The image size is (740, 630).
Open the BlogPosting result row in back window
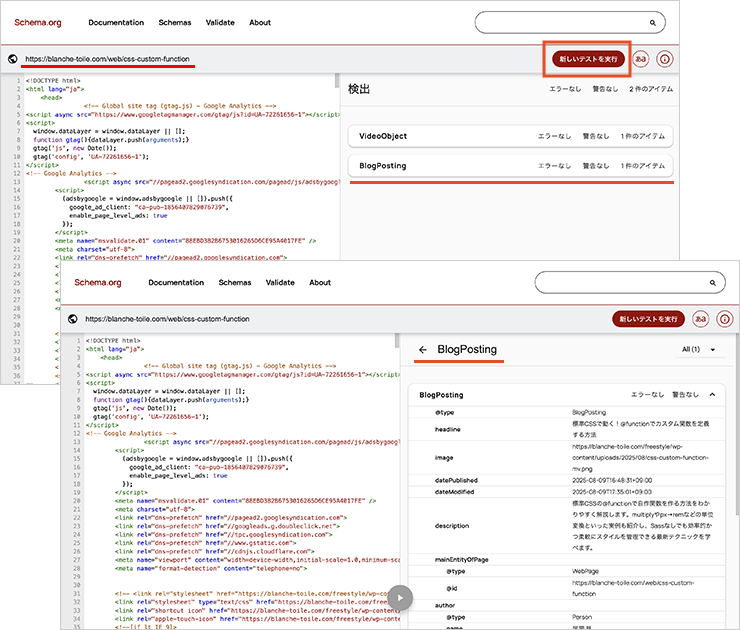coord(511,166)
